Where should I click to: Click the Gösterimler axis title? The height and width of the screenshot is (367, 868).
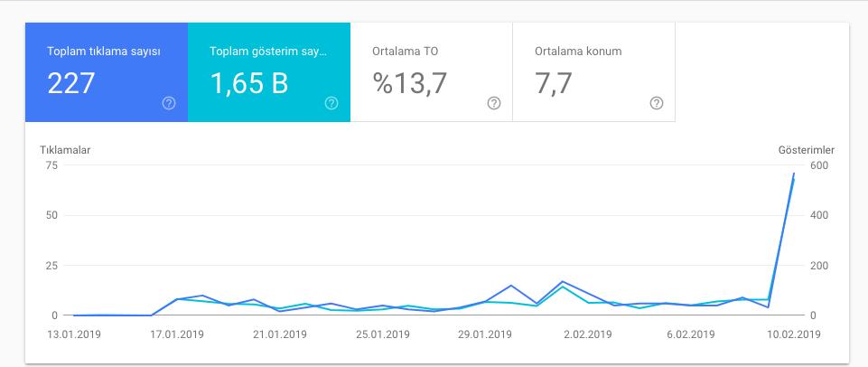806,150
